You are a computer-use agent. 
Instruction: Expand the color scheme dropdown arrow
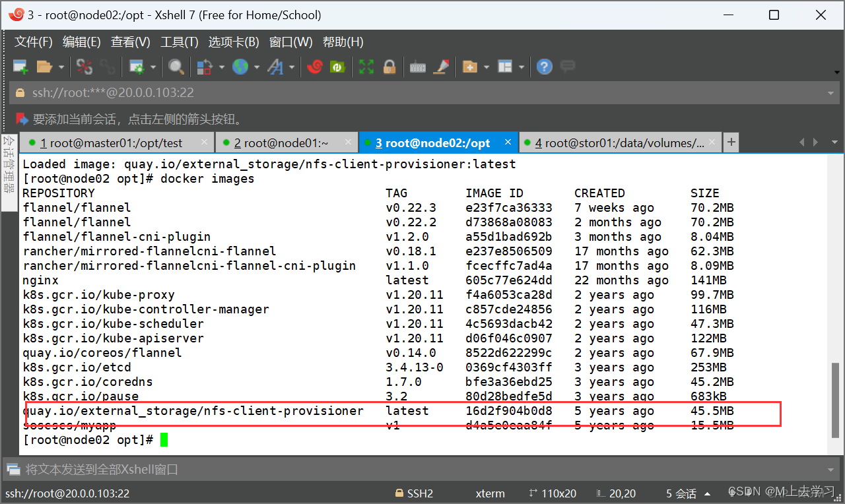pyautogui.click(x=221, y=67)
